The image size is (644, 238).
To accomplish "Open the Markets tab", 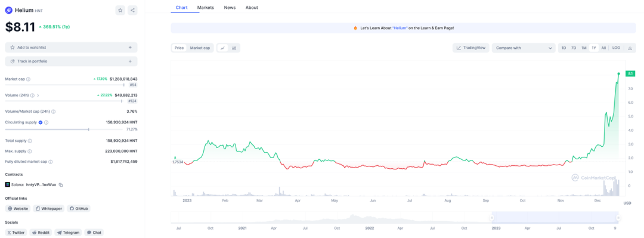I will click(205, 7).
